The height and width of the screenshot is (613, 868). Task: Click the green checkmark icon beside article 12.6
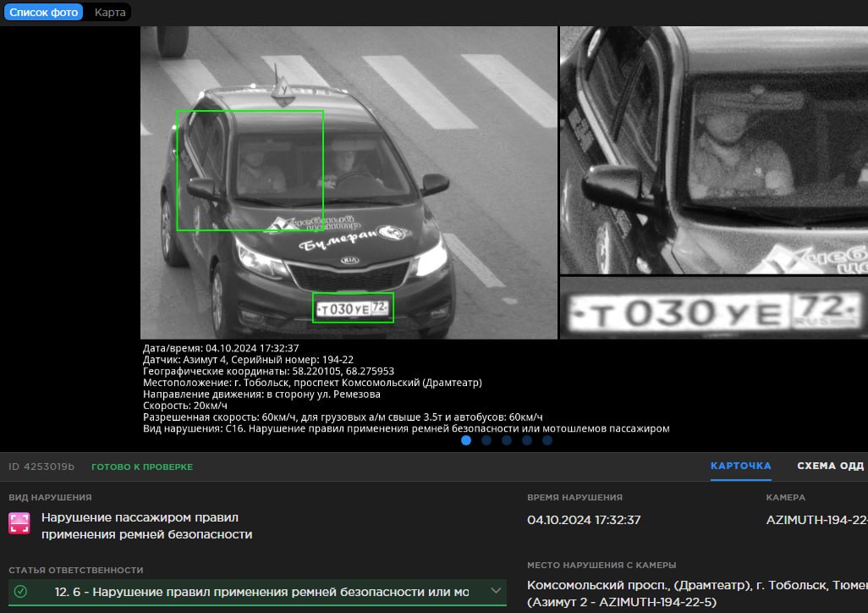coord(21,592)
